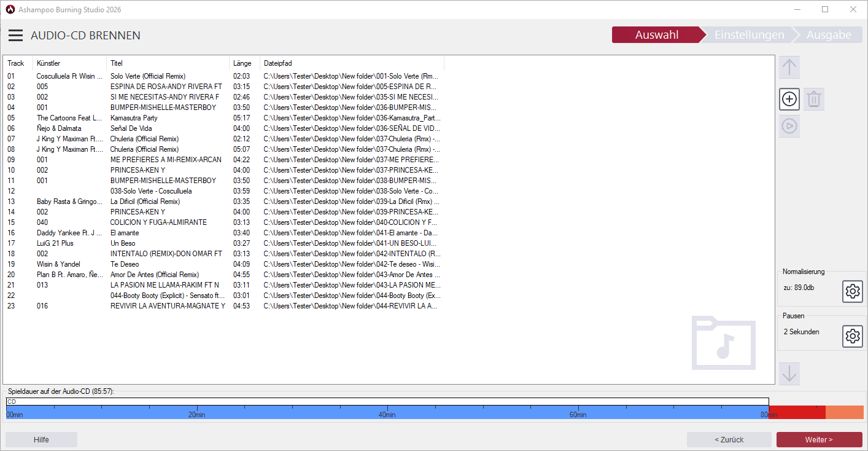Click the Ashampoo app logo in title bar
This screenshot has width=868, height=451.
coord(10,10)
